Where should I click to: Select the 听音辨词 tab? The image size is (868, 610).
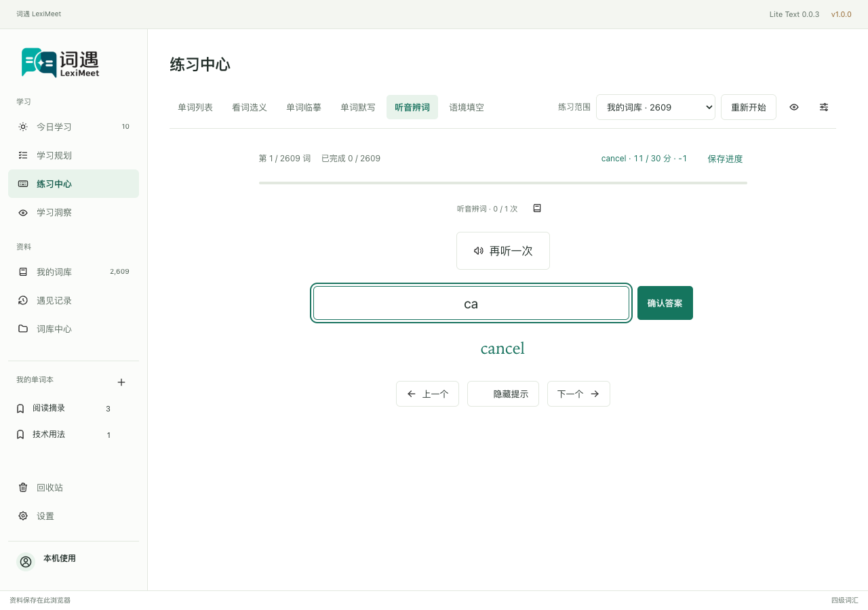point(412,107)
